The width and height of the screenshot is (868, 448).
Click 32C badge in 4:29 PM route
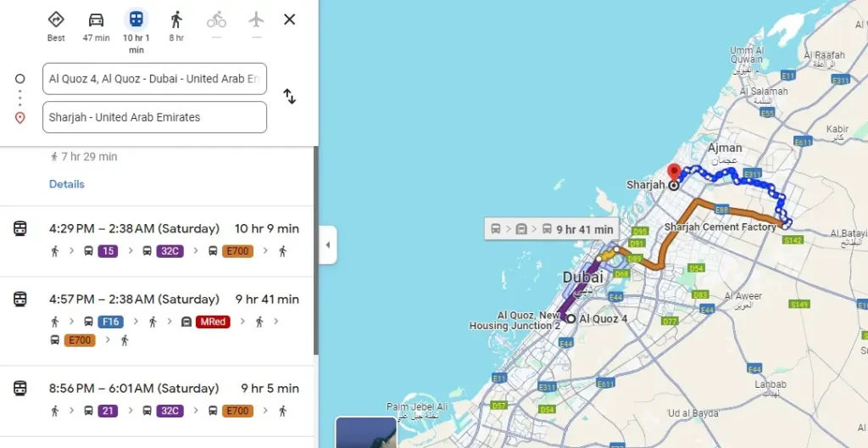point(170,251)
